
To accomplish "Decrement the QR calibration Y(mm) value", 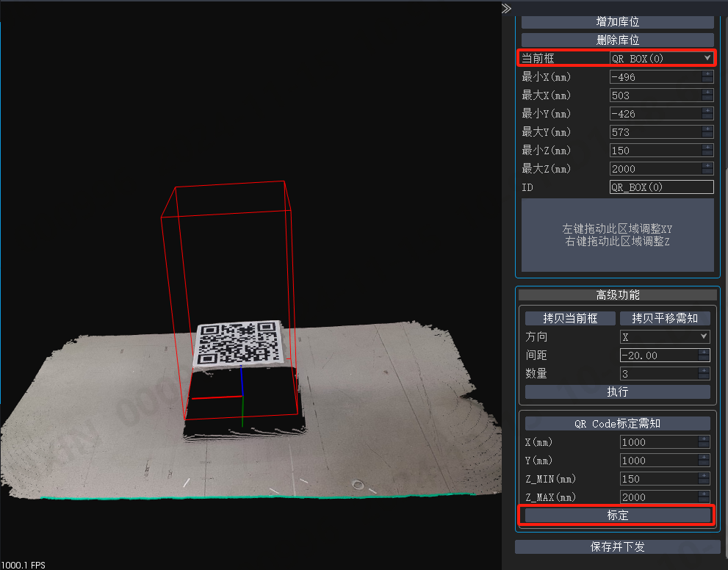I will [704, 463].
